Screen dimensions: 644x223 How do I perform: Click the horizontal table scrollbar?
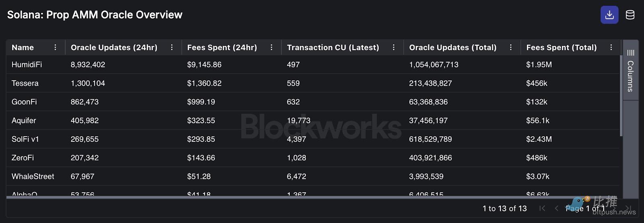[x=282, y=197]
